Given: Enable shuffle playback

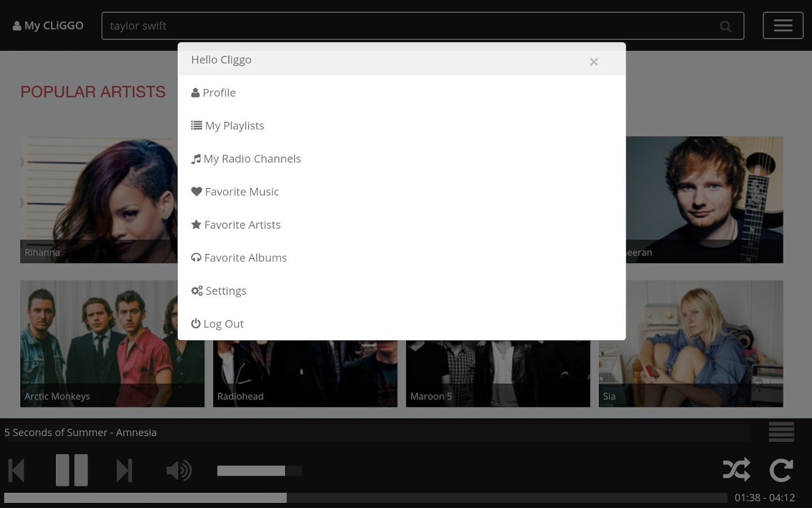Looking at the screenshot, I should pyautogui.click(x=736, y=470).
